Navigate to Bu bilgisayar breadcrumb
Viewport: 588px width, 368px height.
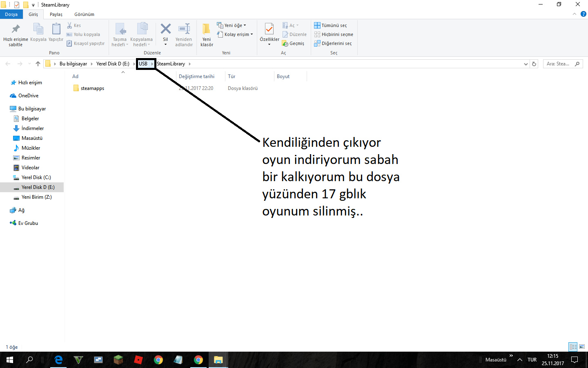coord(73,64)
